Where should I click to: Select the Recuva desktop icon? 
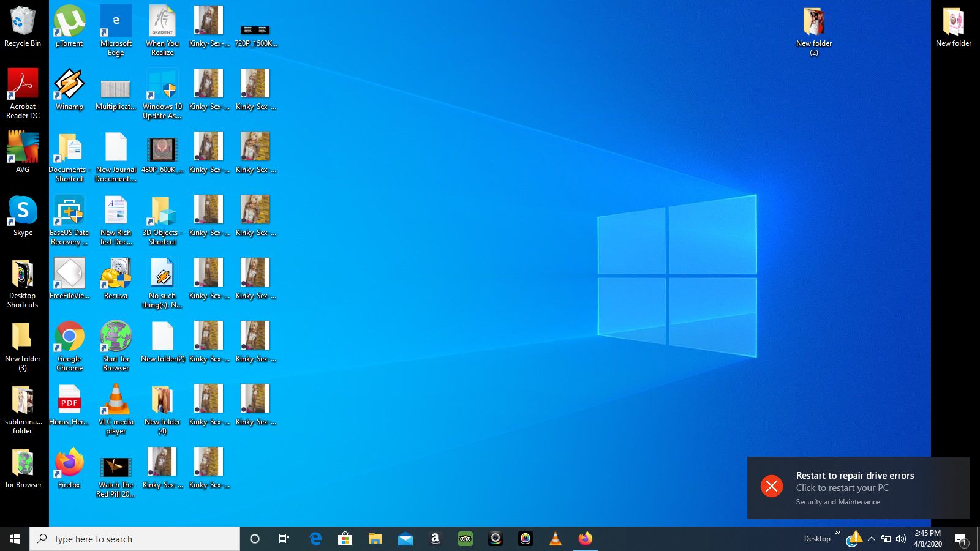click(116, 279)
